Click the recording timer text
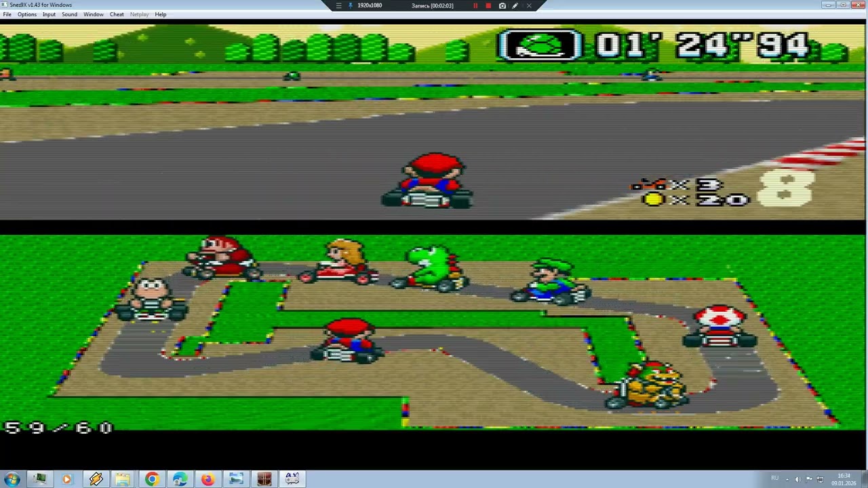Screen dimensions: 868x488 pyautogui.click(x=432, y=5)
